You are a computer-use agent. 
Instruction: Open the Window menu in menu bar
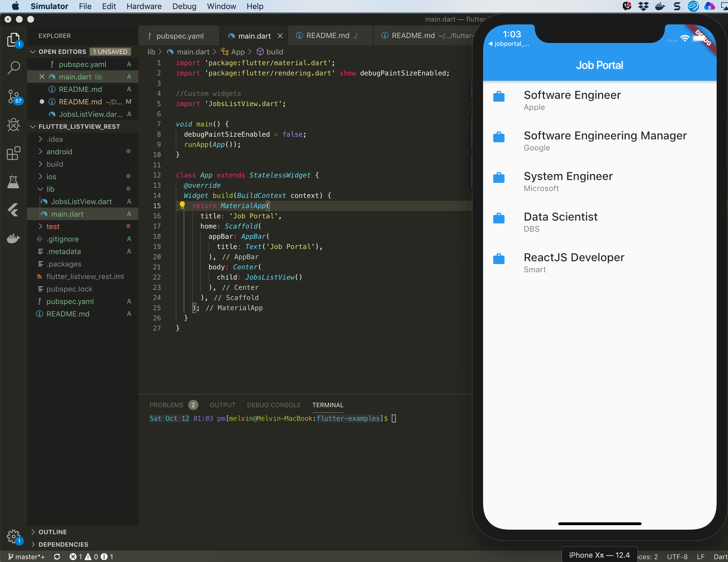tap(221, 6)
